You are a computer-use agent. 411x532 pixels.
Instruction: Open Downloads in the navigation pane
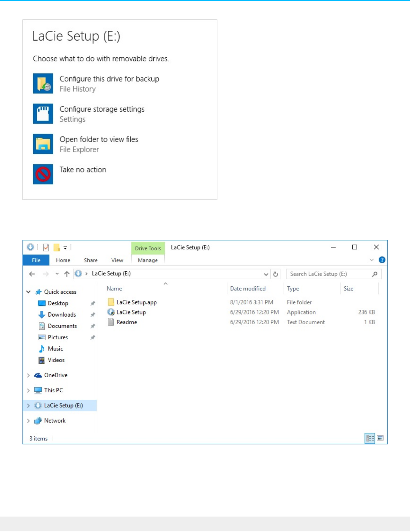pos(62,315)
